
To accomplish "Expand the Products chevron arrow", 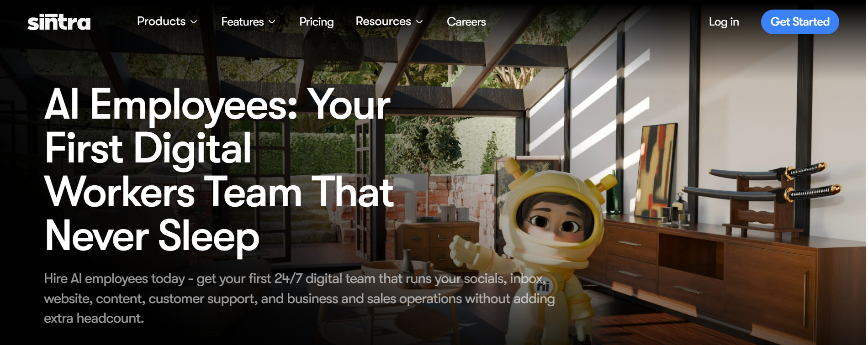I will (x=194, y=22).
